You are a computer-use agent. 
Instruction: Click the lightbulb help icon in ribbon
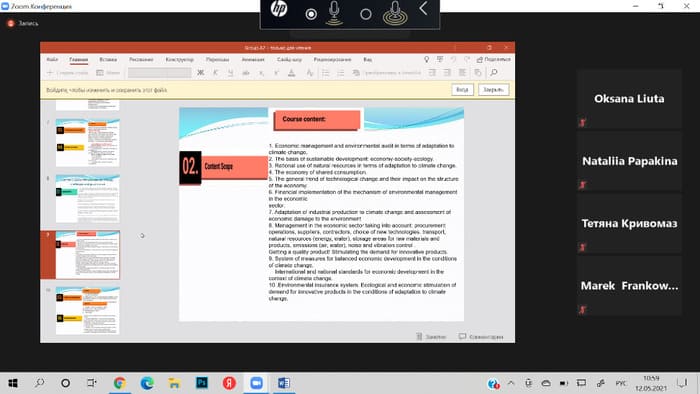[x=426, y=59]
